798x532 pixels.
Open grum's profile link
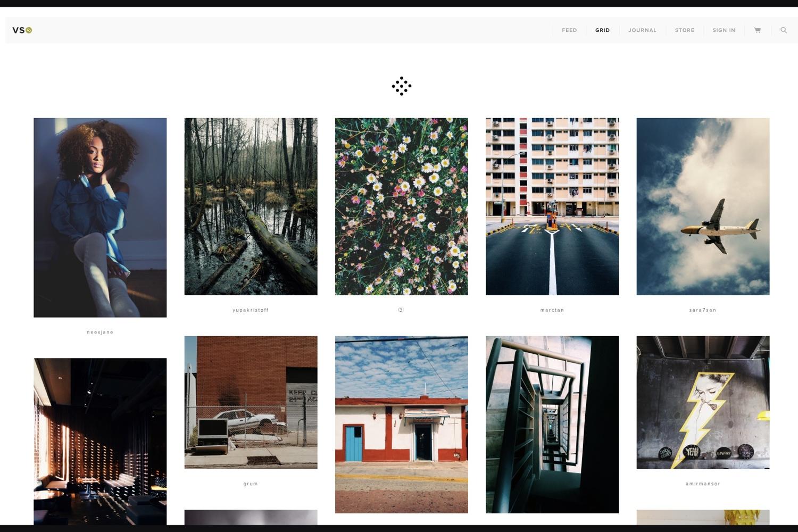click(x=250, y=483)
